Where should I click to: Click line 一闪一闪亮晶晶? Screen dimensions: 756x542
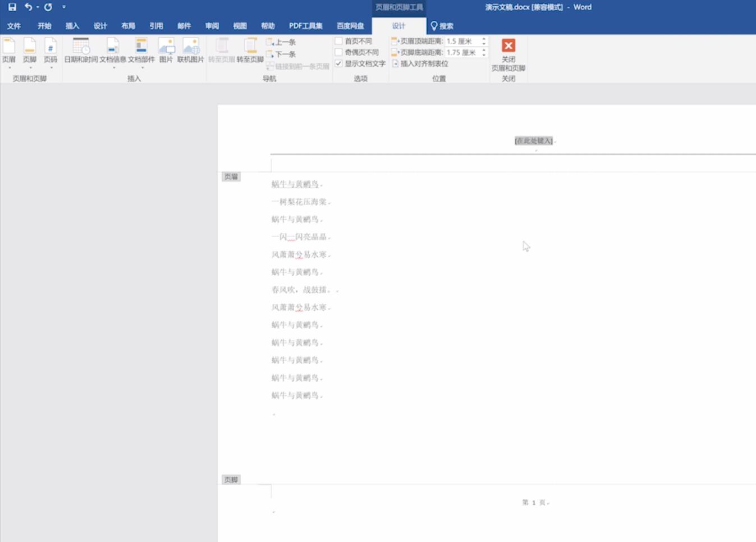[x=299, y=237]
